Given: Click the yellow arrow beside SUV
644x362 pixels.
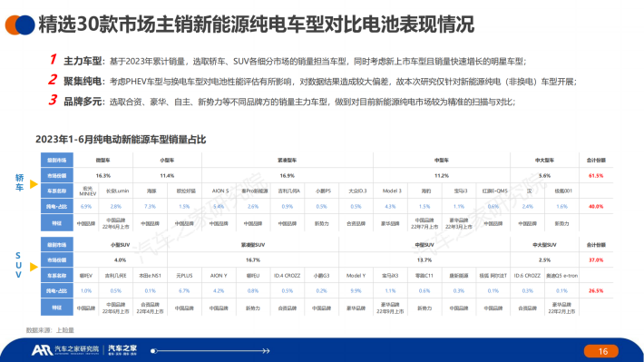Looking at the screenshot, I should tap(34, 267).
